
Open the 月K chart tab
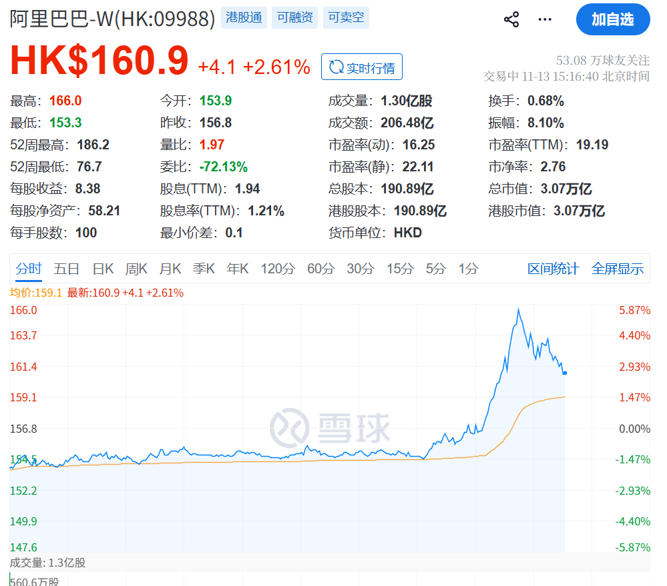coord(170,268)
